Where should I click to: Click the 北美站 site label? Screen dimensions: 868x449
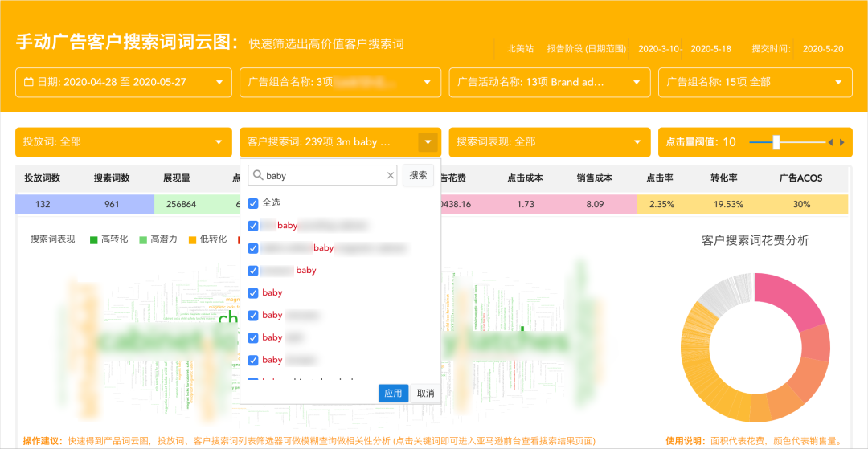tap(520, 49)
